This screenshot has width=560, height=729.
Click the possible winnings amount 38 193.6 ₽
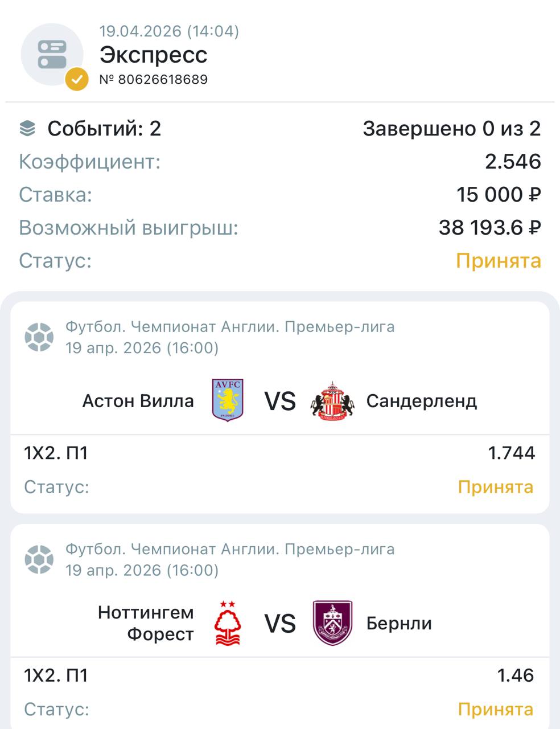click(x=489, y=228)
